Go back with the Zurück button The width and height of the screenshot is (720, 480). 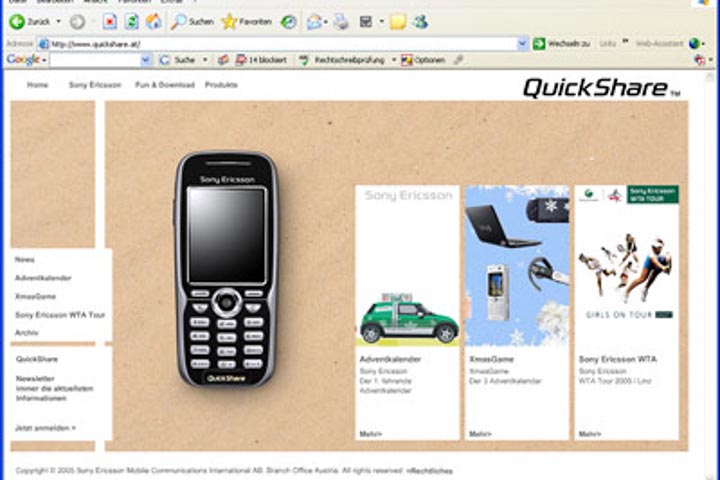(x=30, y=22)
